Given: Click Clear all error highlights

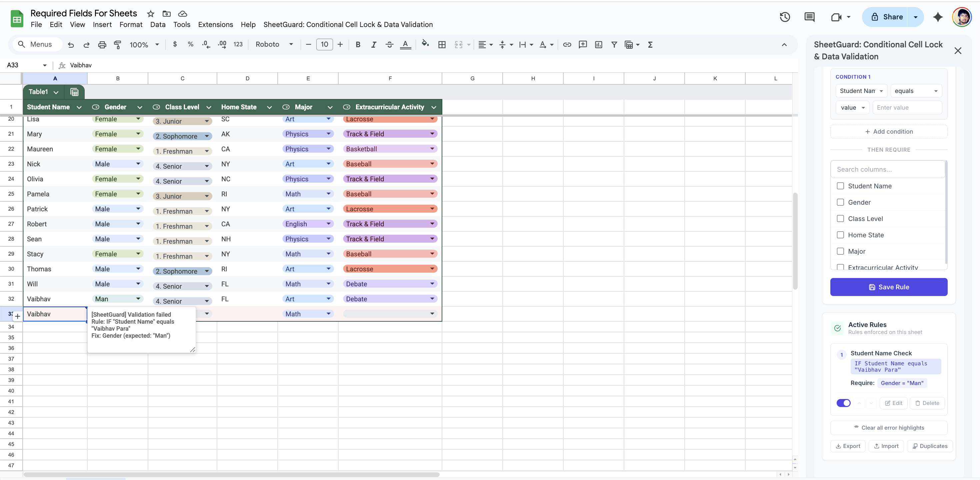Looking at the screenshot, I should (889, 428).
